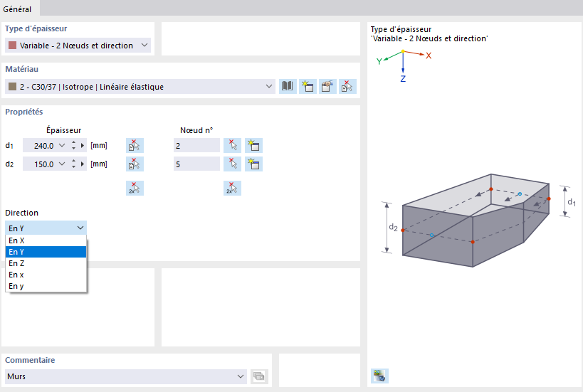The width and height of the screenshot is (583, 392).
Task: Choose En Z direction option
Action: coord(46,263)
